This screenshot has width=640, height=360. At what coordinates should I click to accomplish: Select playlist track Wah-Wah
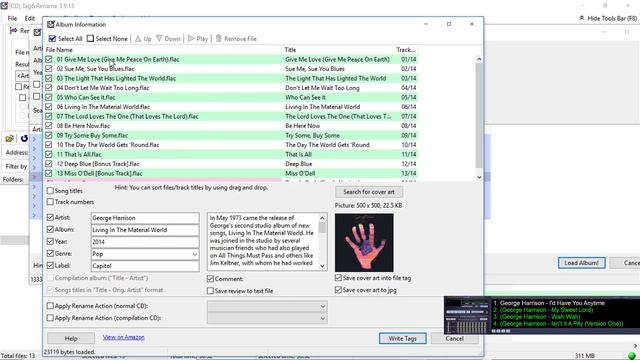click(536, 317)
